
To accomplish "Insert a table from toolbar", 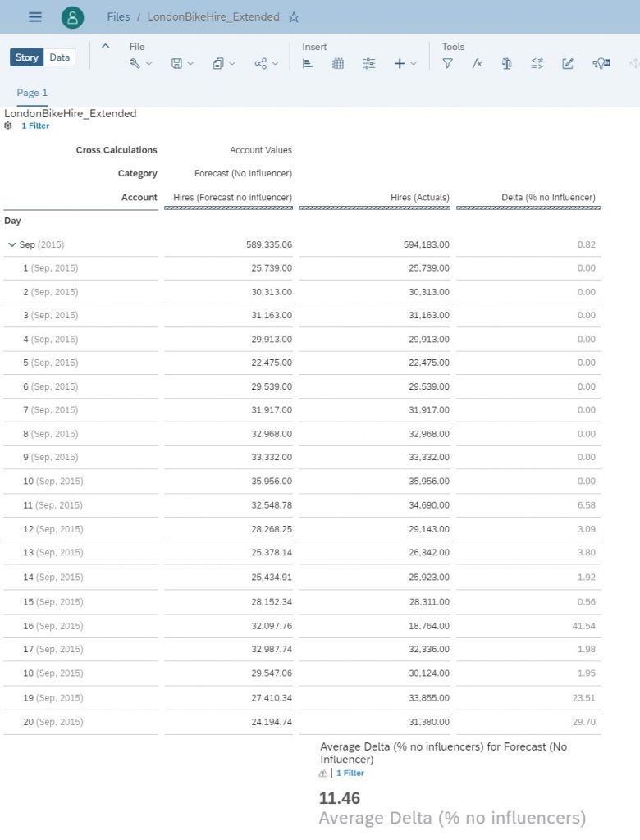I will pos(338,64).
